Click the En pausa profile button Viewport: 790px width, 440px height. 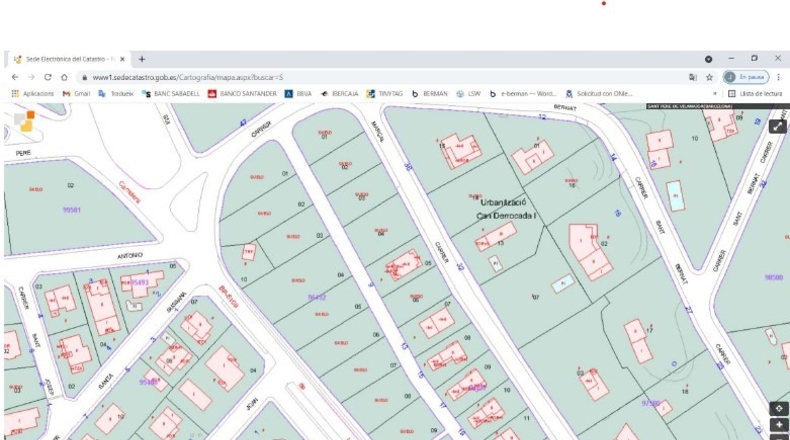pyautogui.click(x=746, y=77)
